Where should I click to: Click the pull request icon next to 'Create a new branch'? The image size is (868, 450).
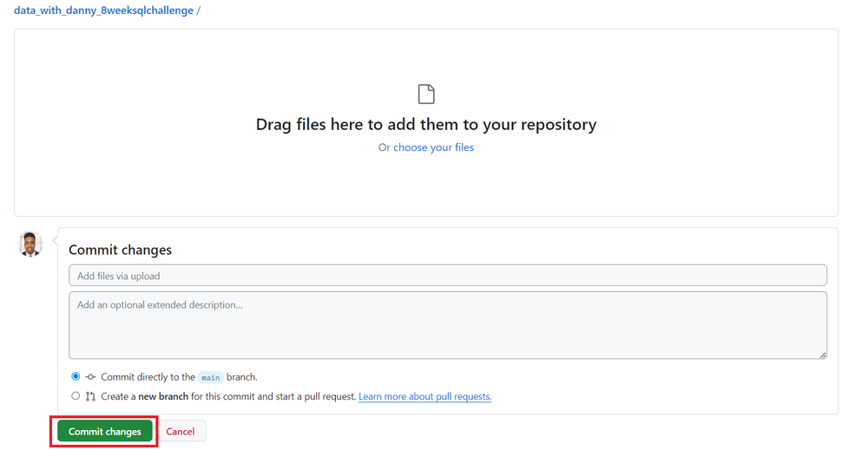point(91,396)
